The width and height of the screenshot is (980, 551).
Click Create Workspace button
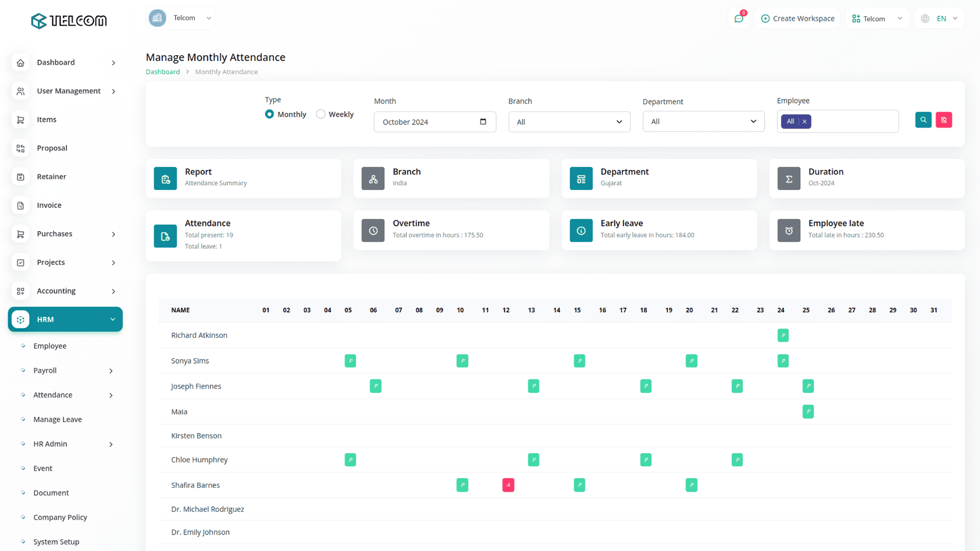798,19
